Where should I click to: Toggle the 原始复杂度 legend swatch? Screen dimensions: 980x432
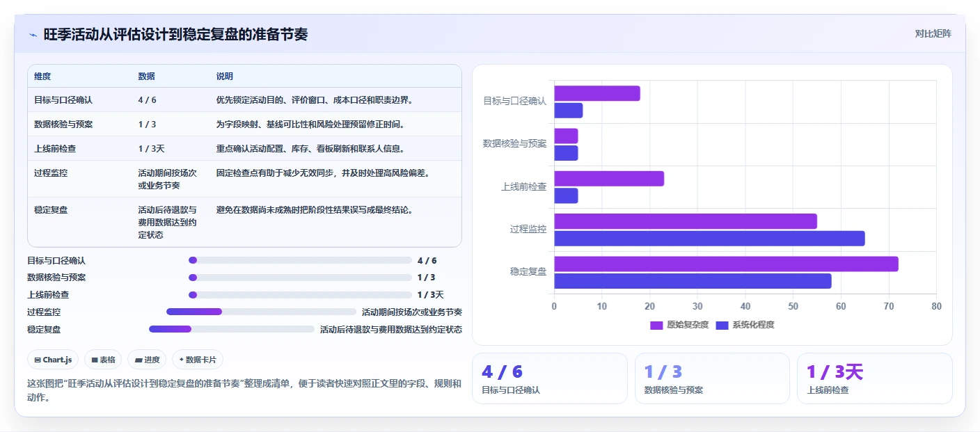click(x=656, y=325)
